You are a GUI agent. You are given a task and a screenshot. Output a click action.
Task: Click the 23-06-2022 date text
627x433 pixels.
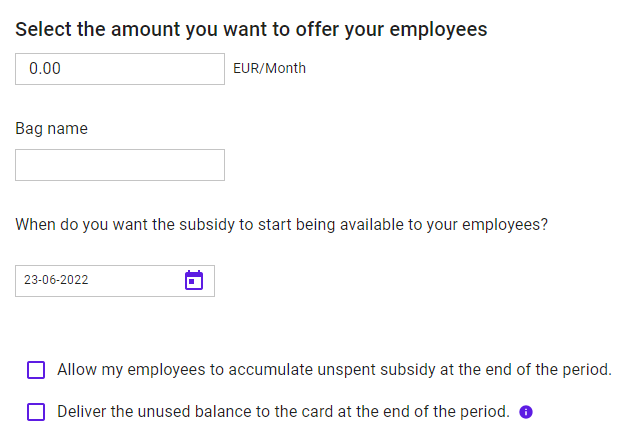pos(56,280)
